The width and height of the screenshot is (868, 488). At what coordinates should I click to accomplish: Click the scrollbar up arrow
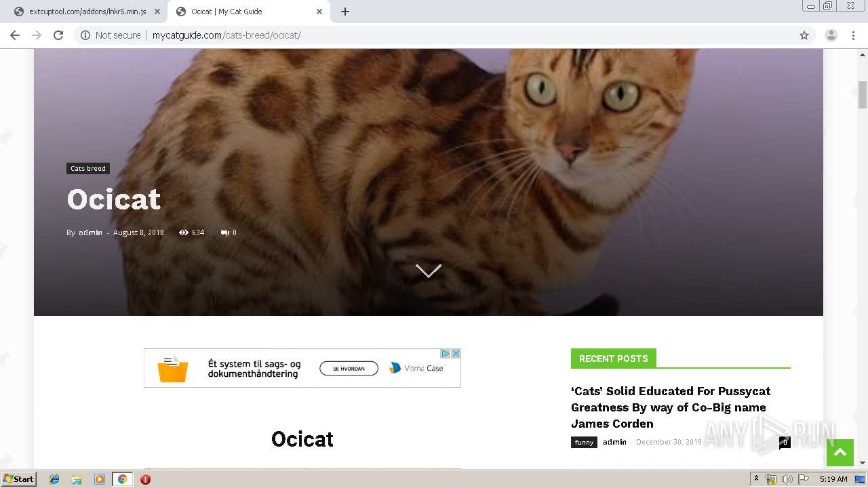click(863, 54)
